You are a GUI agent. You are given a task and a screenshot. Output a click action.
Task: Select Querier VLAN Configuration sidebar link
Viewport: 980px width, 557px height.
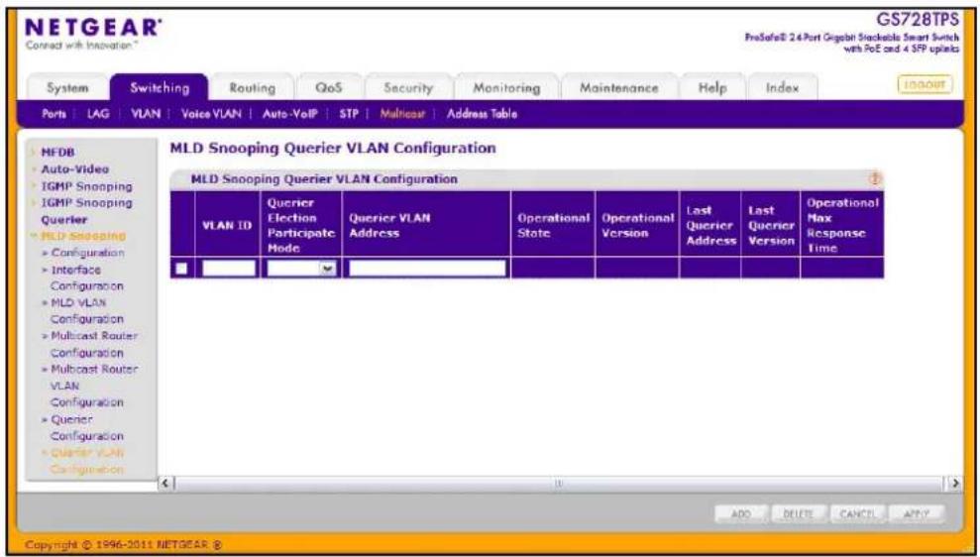tap(86, 460)
